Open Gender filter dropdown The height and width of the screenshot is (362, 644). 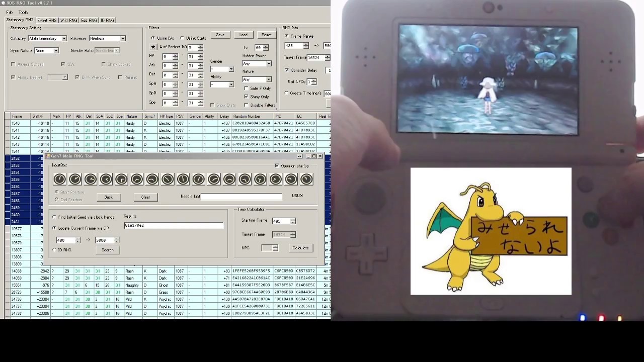[x=222, y=69]
